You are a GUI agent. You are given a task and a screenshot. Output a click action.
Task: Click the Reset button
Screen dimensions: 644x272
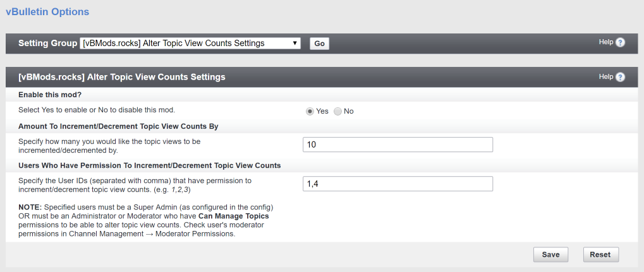click(x=600, y=254)
